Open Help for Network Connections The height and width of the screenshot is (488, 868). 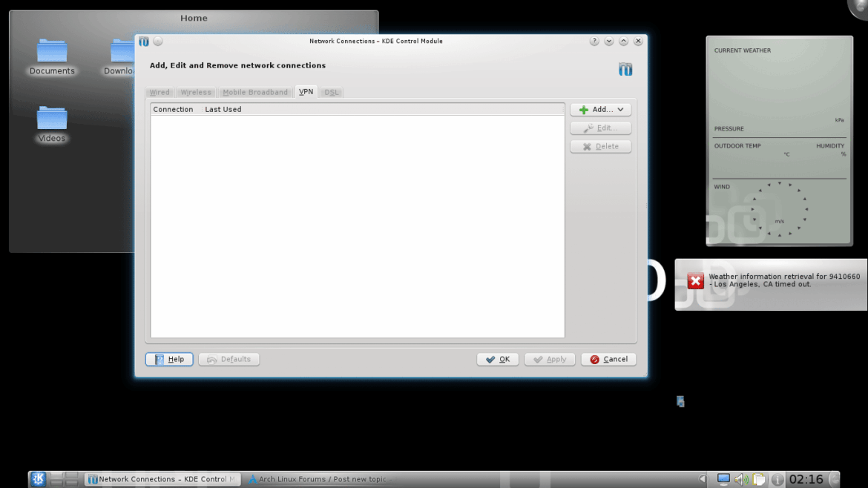click(169, 360)
